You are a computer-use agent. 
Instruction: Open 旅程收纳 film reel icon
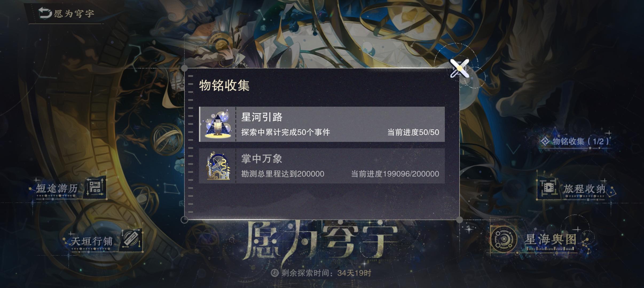point(548,188)
